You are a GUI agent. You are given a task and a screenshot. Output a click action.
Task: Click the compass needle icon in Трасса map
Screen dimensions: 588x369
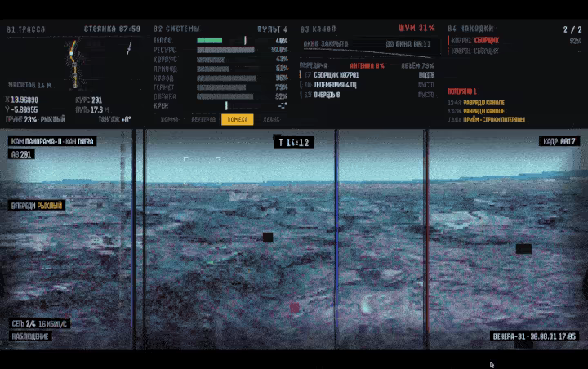[129, 47]
